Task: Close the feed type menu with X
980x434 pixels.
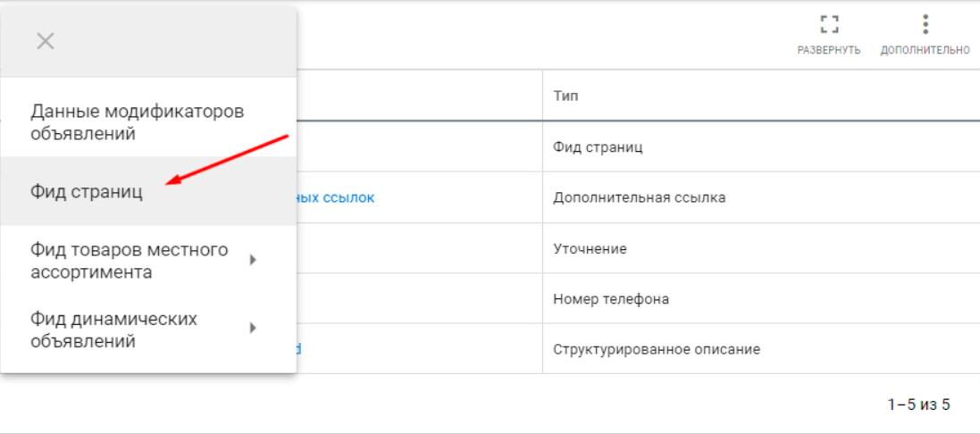Action: 46,42
